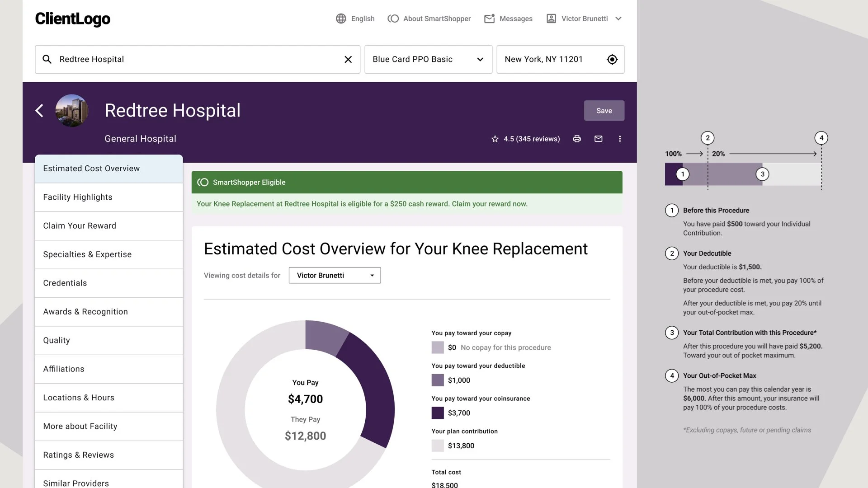Click the dark purple coinsurance swatch

tap(438, 413)
